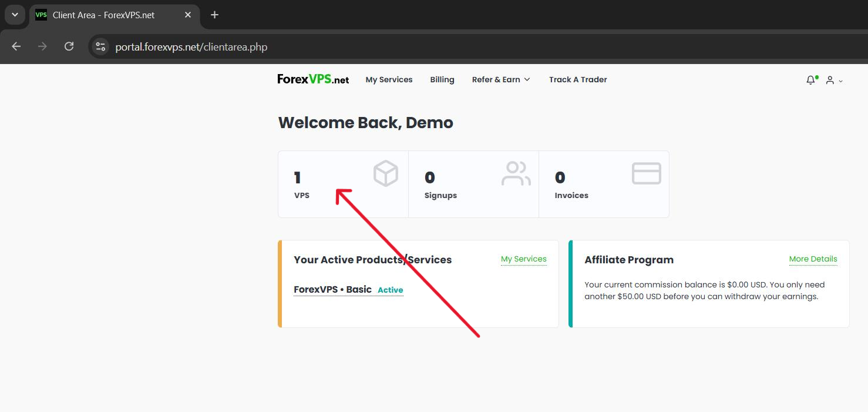Click the site information icon in address bar

click(100, 46)
